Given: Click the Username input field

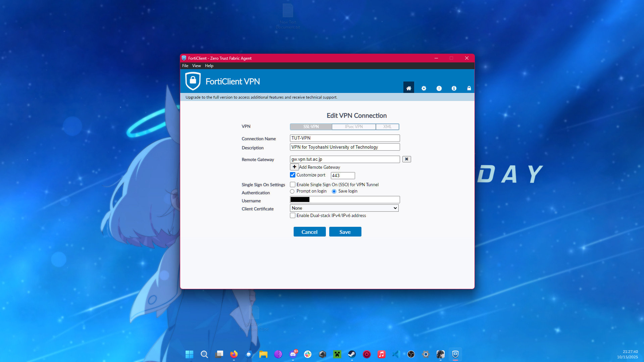Looking at the screenshot, I should click(345, 200).
